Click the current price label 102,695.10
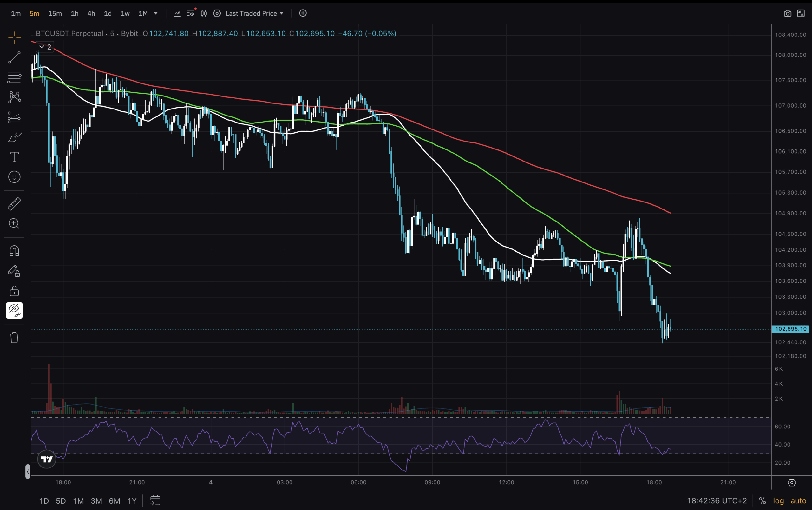The height and width of the screenshot is (510, 812). pyautogui.click(x=790, y=329)
